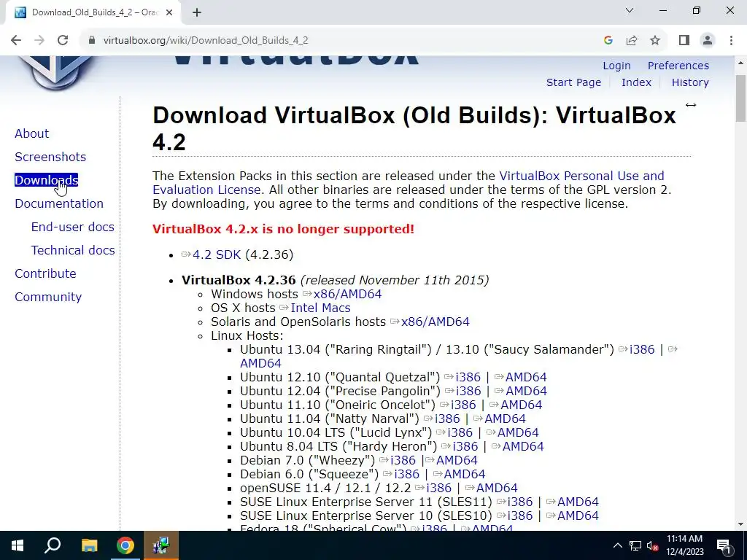Download Windows hosts x86/AMD64 link
The image size is (747, 560).
pos(347,294)
